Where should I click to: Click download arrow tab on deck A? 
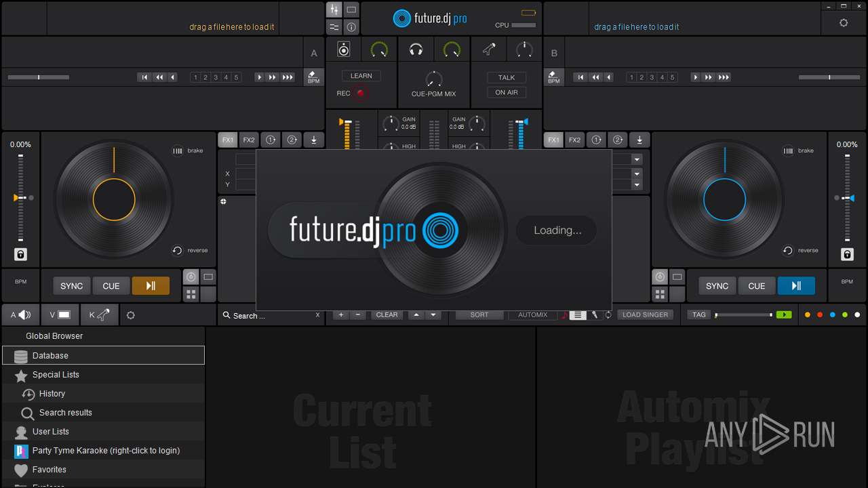pyautogui.click(x=314, y=140)
